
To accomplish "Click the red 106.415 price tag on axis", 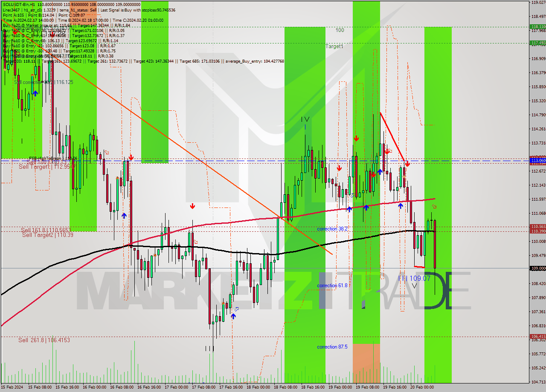I will [x=537, y=336].
